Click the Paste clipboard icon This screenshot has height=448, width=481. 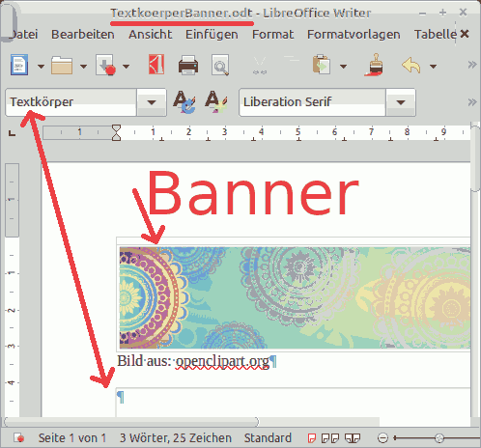tap(322, 65)
